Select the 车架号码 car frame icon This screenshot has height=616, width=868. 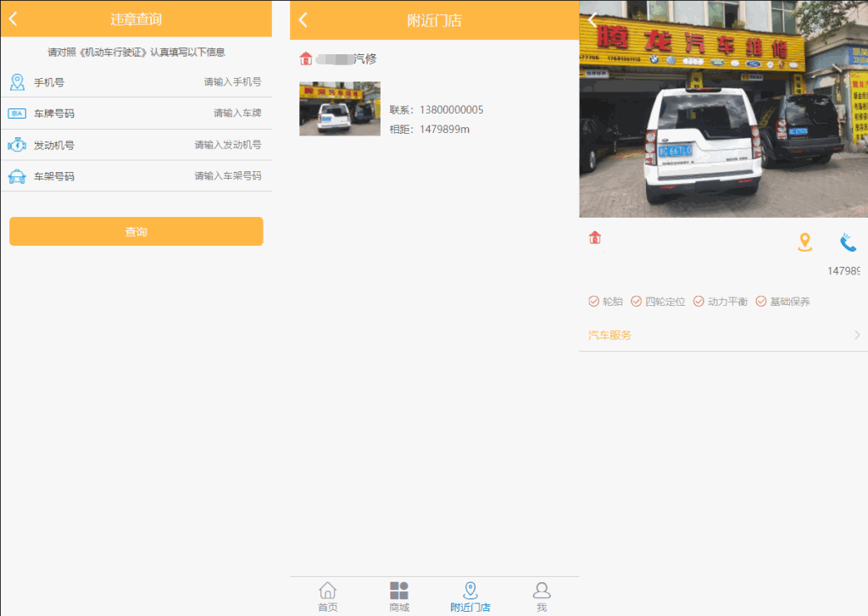pyautogui.click(x=19, y=176)
